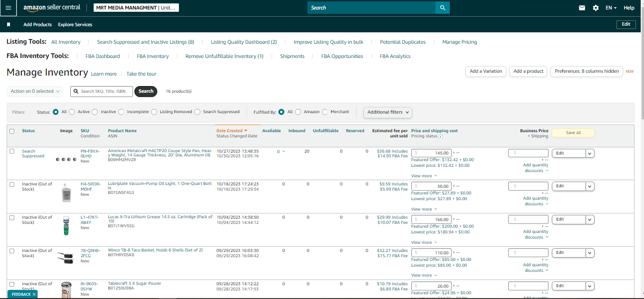644x299 pixels.
Task: Close the Feedback tab with X
Action: point(34,294)
